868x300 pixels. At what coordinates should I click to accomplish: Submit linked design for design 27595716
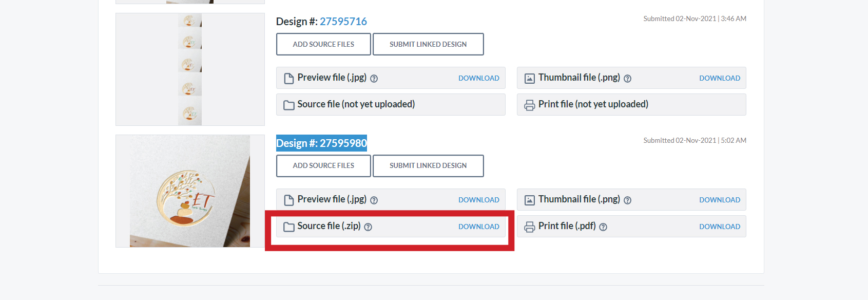pyautogui.click(x=428, y=44)
